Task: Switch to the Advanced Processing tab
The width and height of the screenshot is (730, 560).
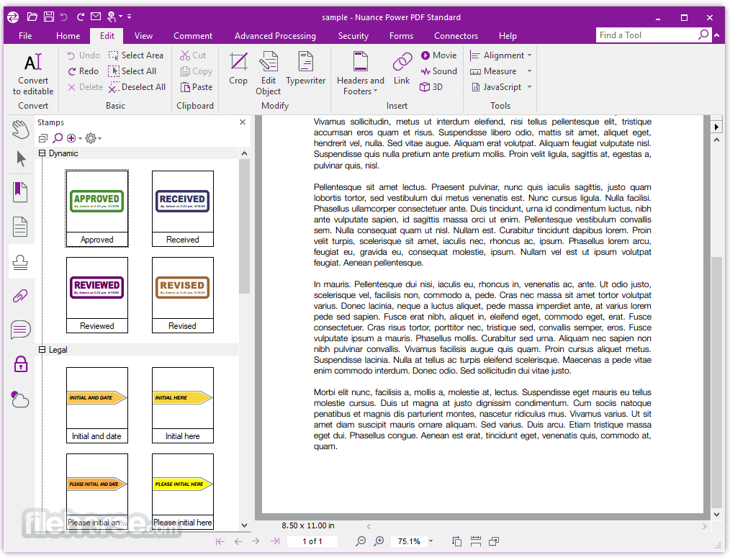Action: [x=275, y=36]
